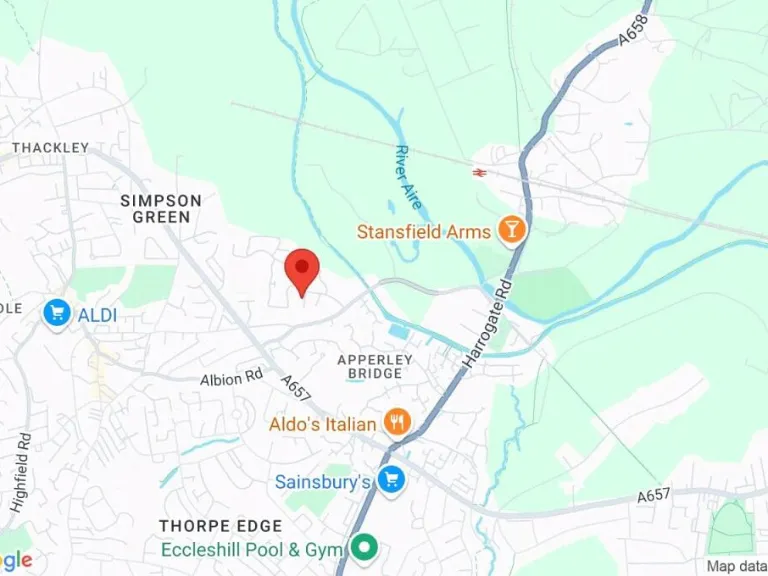
Task: Click the Map data attribution text
Action: click(x=737, y=566)
